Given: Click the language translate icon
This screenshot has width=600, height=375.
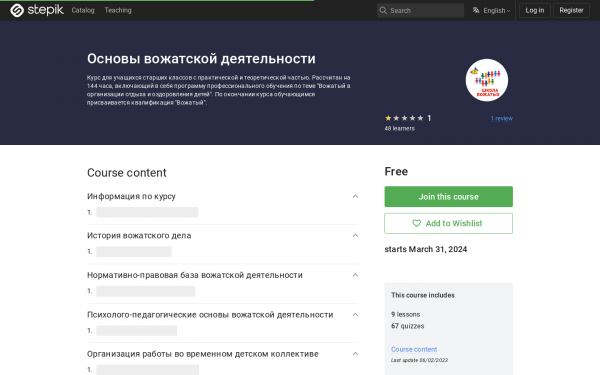Looking at the screenshot, I should 476,10.
